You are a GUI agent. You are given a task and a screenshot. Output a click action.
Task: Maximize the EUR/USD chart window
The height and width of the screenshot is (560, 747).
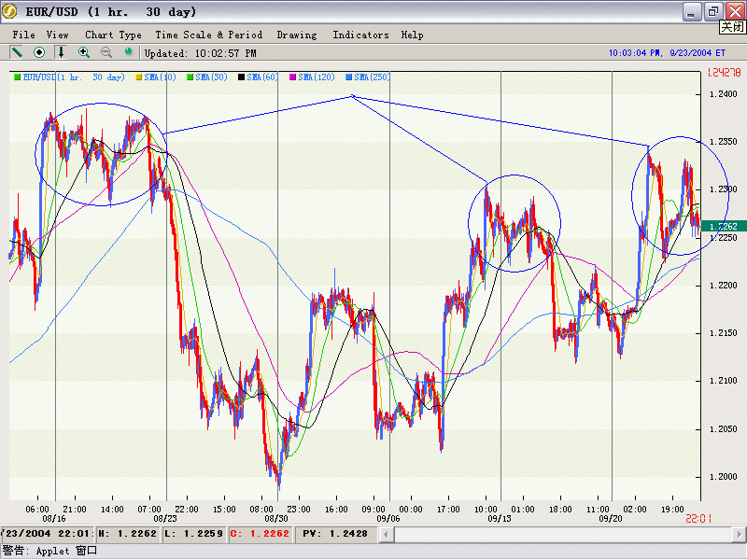click(713, 11)
